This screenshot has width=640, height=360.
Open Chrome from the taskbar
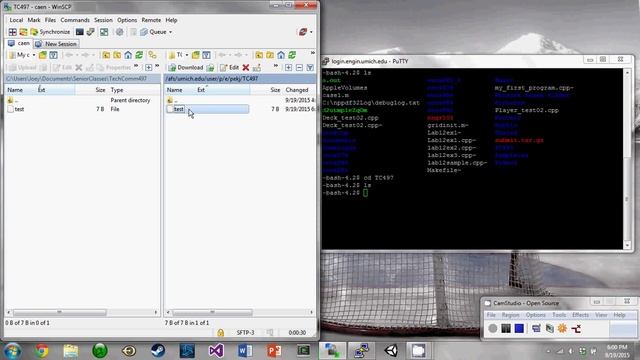coord(41,351)
